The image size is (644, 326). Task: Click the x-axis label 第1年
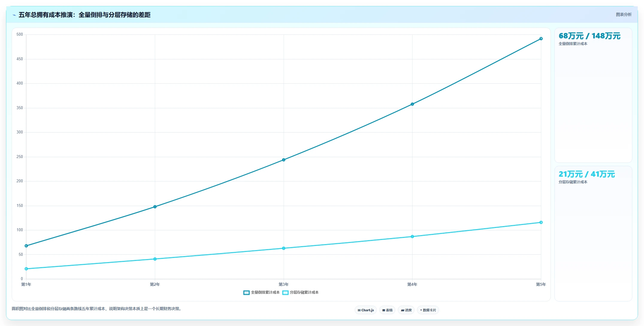point(26,284)
